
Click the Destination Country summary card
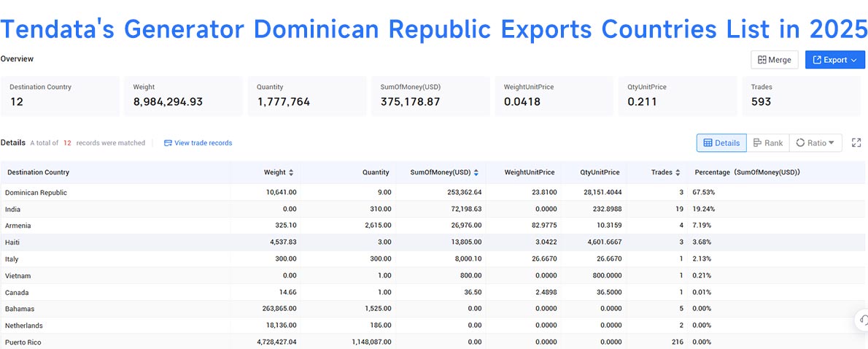(x=60, y=96)
